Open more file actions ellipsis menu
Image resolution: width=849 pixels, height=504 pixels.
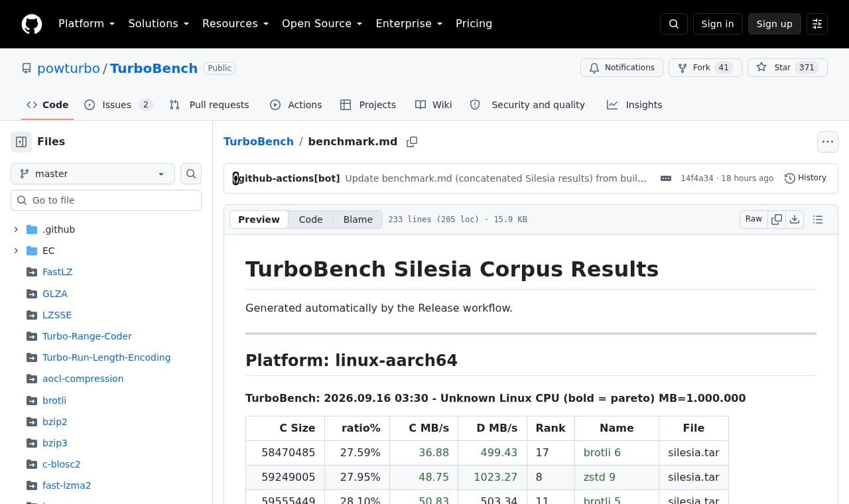click(x=827, y=141)
